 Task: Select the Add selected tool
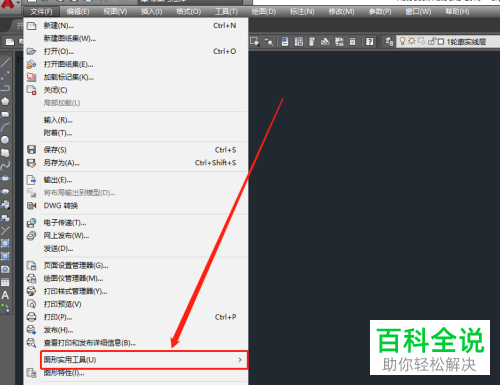click(5, 308)
